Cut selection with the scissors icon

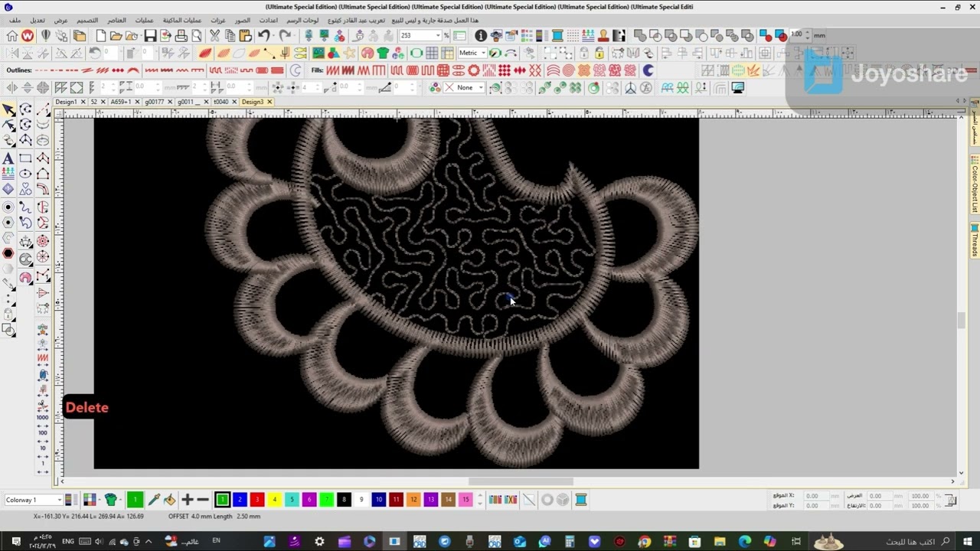[x=214, y=36]
